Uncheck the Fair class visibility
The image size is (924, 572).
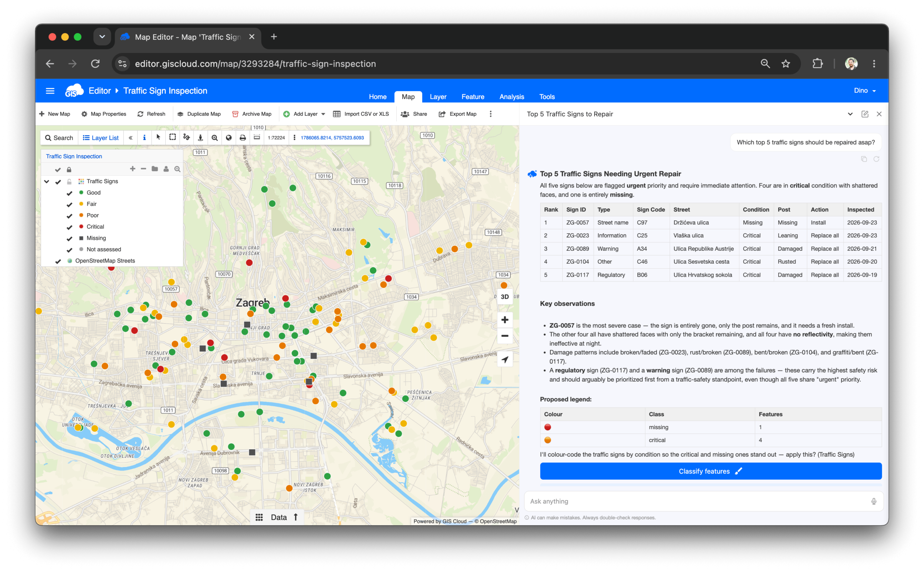click(69, 204)
